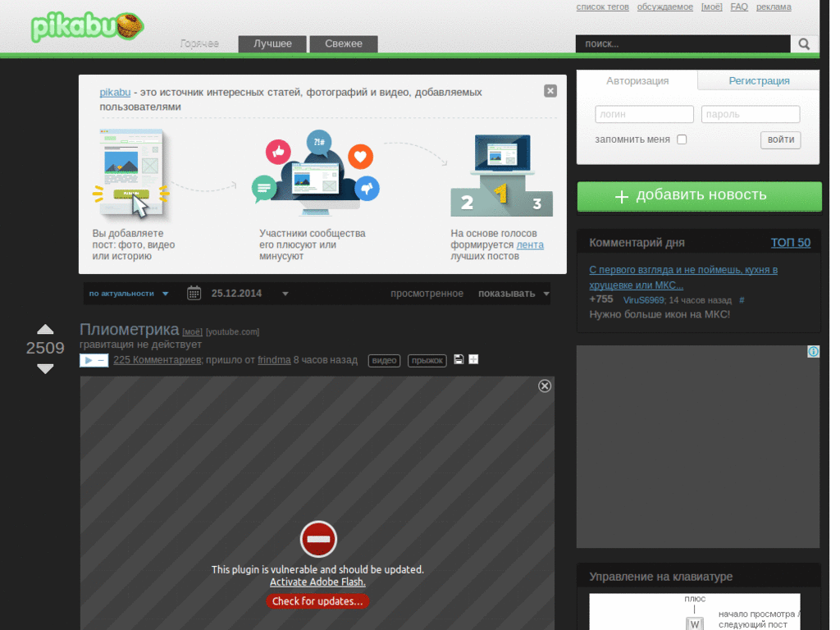Screen dimensions: 840x630
Task: Upvote the Плиометрика post
Action: [x=45, y=329]
